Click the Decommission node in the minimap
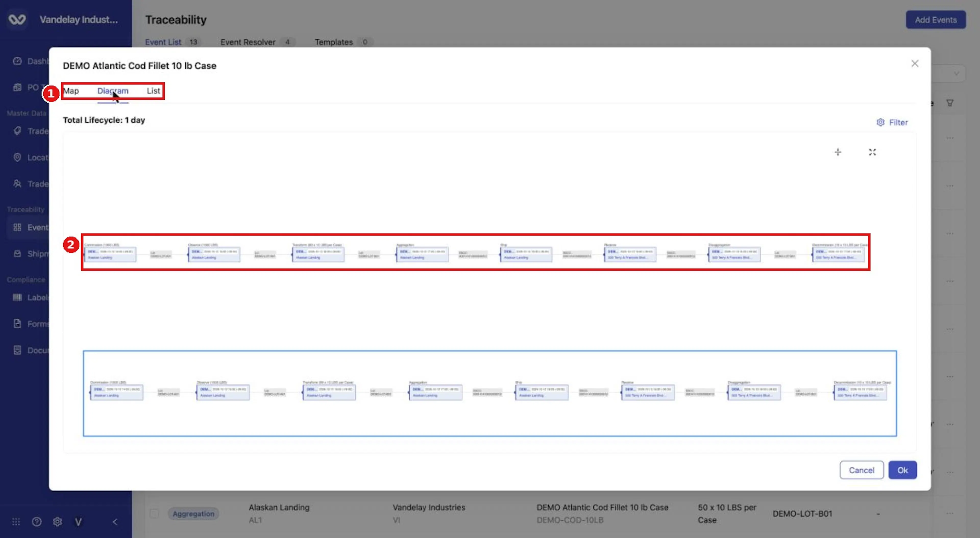The height and width of the screenshot is (538, 980). 860,392
